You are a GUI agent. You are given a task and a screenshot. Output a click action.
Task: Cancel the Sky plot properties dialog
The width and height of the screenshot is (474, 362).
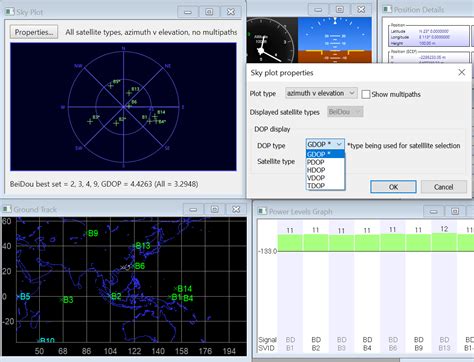tap(443, 187)
